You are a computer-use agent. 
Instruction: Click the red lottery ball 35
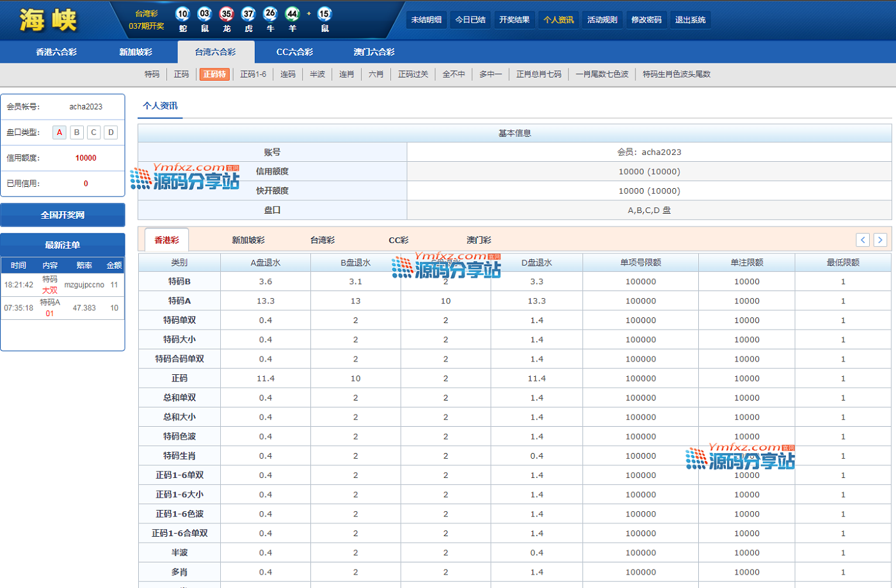tap(227, 13)
